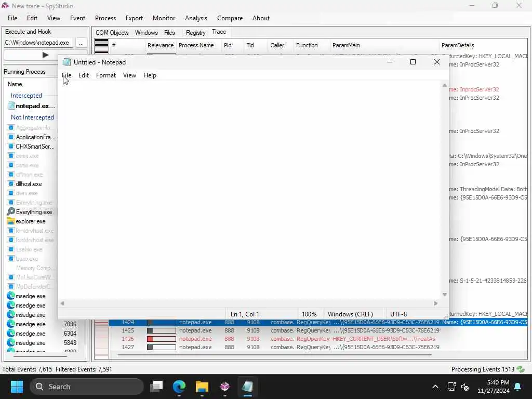Open the Export menu in SpyStudio
Viewport: 532px width, 399px height.
click(x=134, y=18)
